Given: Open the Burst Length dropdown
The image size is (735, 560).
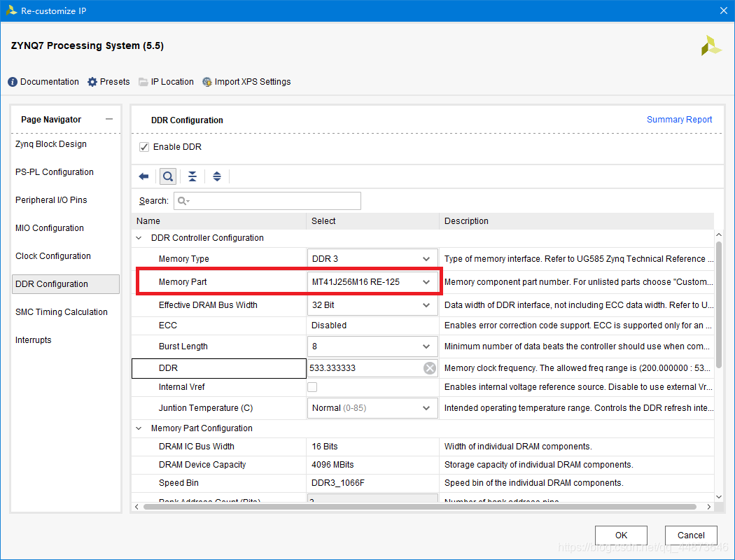Looking at the screenshot, I should (372, 346).
